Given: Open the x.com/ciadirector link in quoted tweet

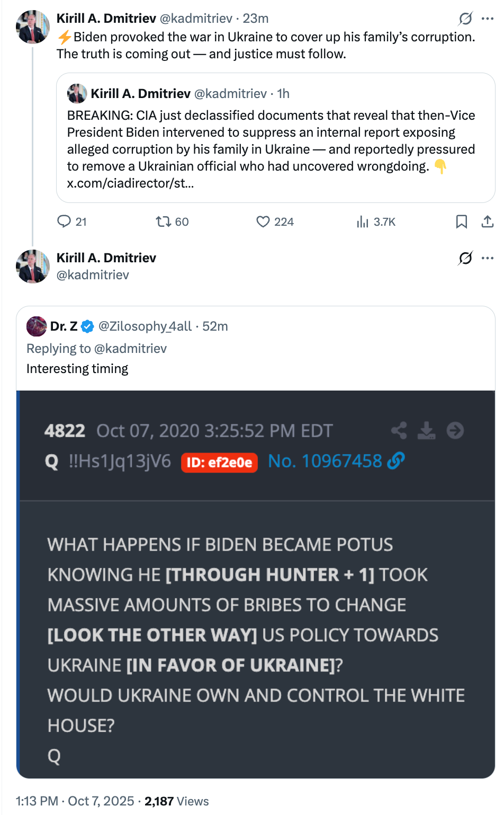Looking at the screenshot, I should click(130, 183).
